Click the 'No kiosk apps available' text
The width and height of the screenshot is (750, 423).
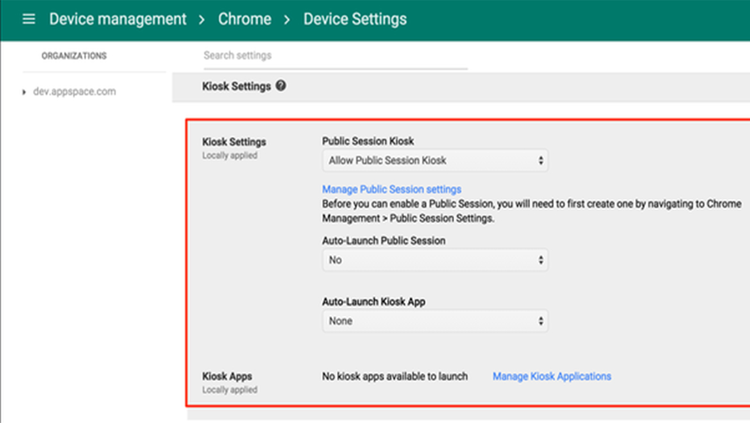click(x=394, y=376)
